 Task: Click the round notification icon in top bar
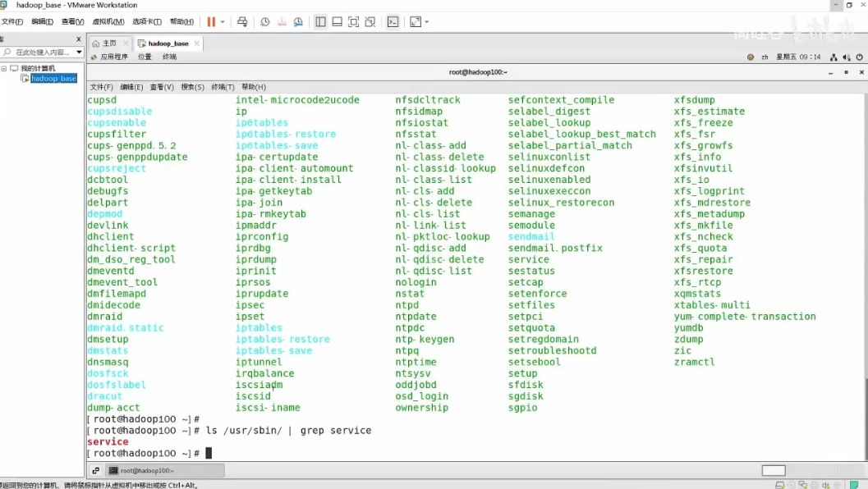point(751,57)
